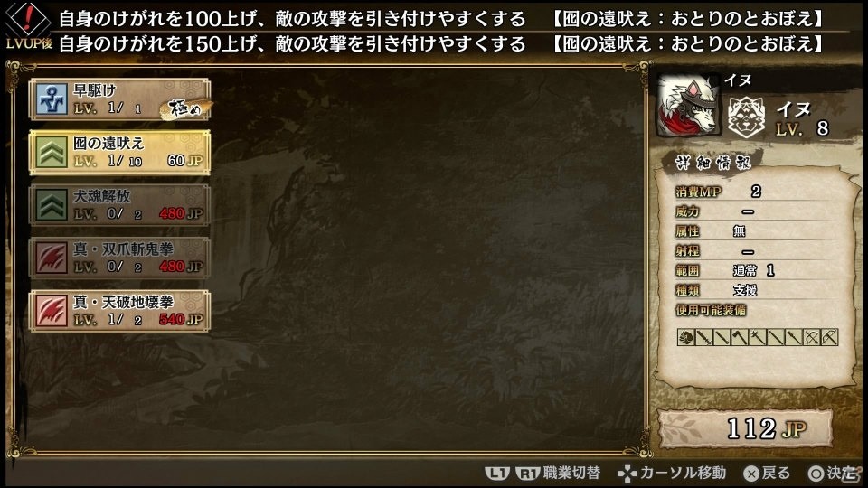This screenshot has height=488, width=868.
Task: Click the green chevron icon of 囮の遠吠え
Action: point(52,153)
